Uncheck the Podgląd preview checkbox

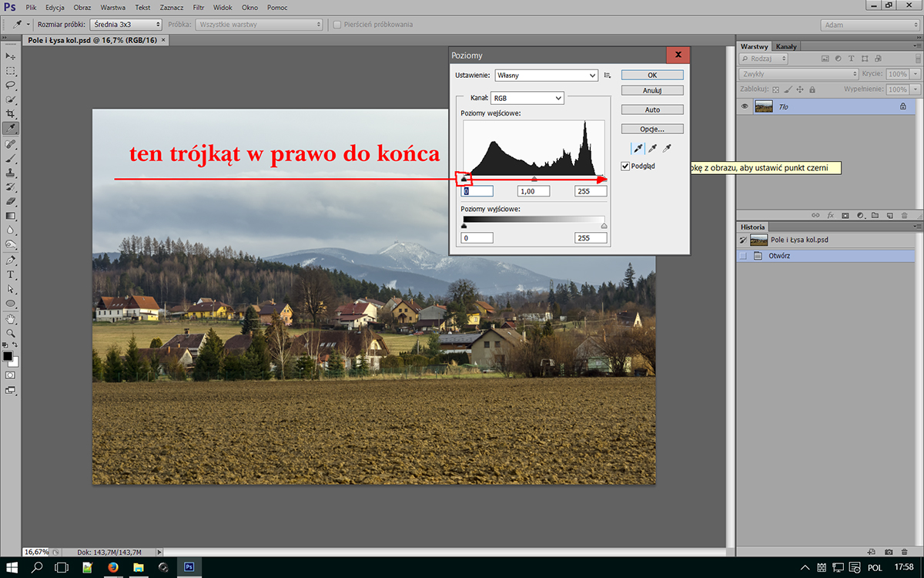(625, 166)
